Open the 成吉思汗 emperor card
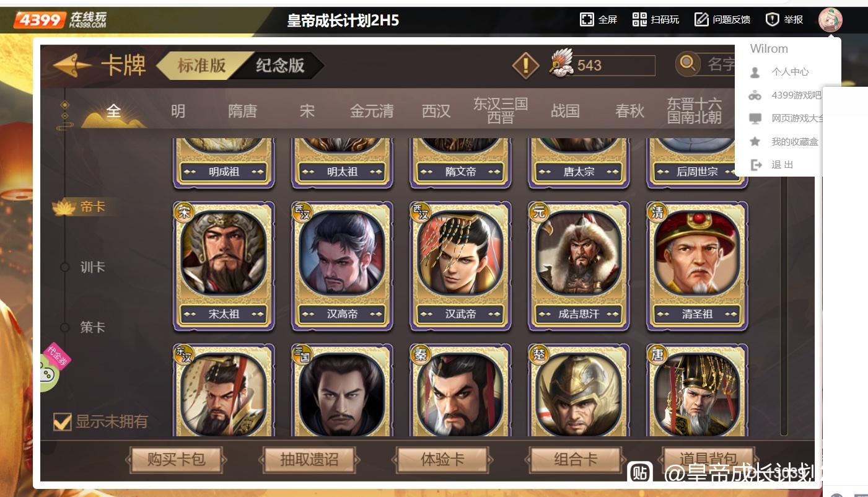Viewport: 868px width, 497px height. point(579,266)
